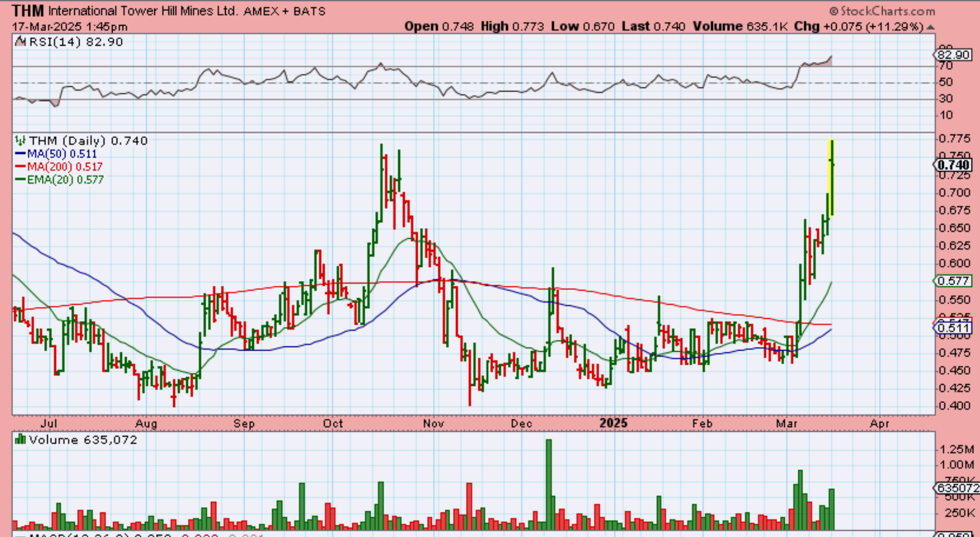Click the RSI 30 level axis label
The height and width of the screenshot is (537, 980).
point(945,98)
